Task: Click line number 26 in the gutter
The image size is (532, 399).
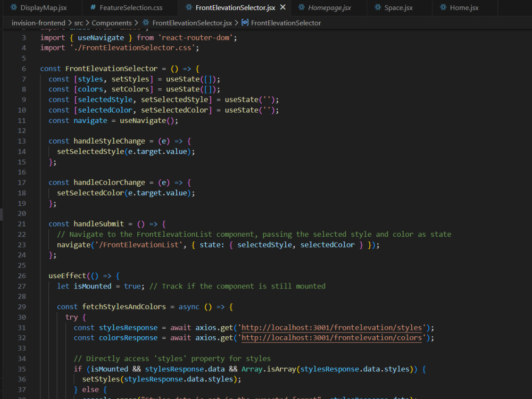Action: (22, 276)
